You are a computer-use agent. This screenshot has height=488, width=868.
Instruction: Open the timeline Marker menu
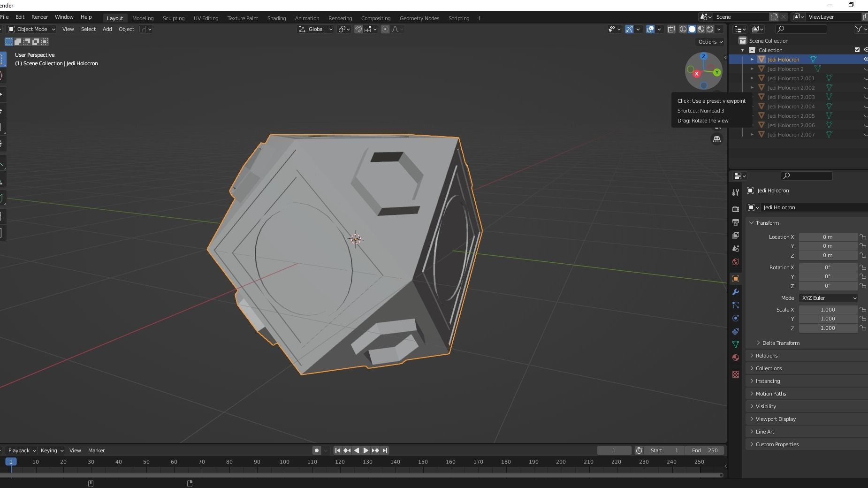tap(96, 450)
